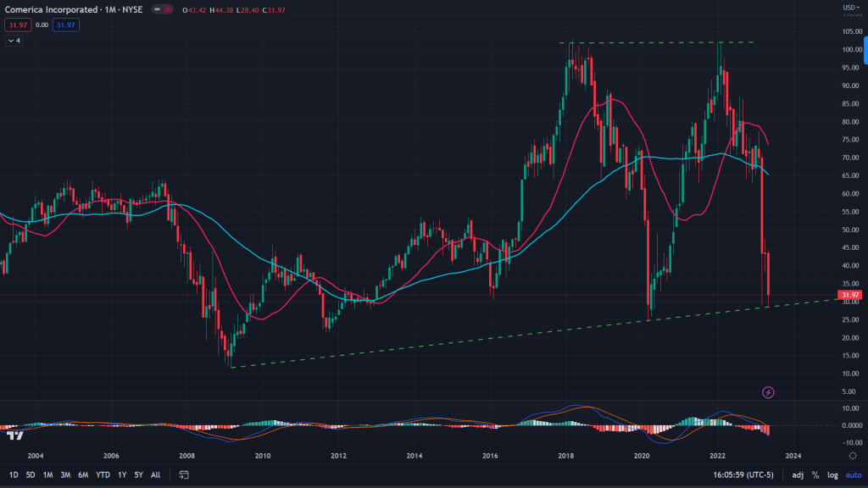This screenshot has width=868, height=488.
Task: Click the current price label 31.97 on axis
Action: (x=848, y=295)
